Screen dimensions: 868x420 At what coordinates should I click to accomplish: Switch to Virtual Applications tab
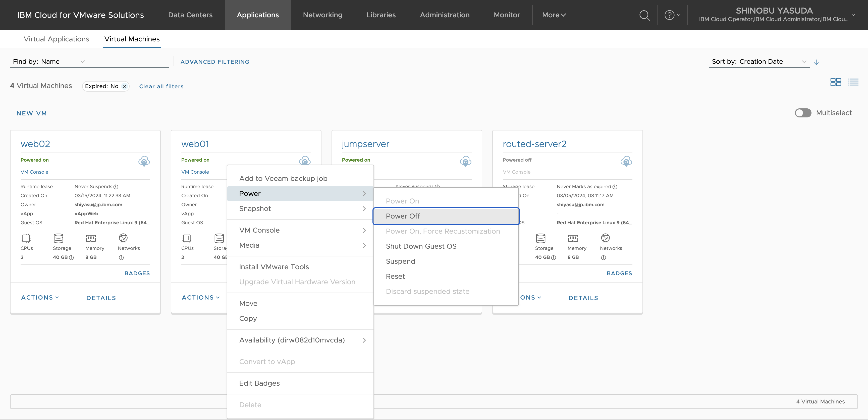coord(56,39)
